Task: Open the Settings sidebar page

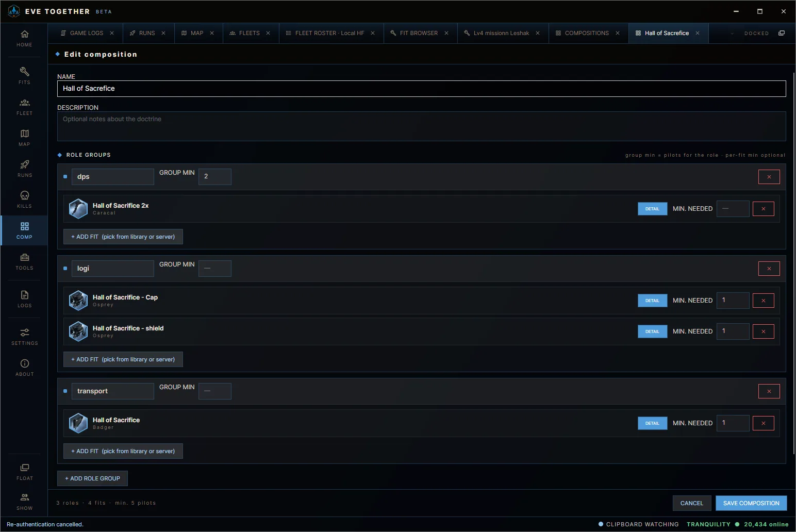Action: pos(24,337)
